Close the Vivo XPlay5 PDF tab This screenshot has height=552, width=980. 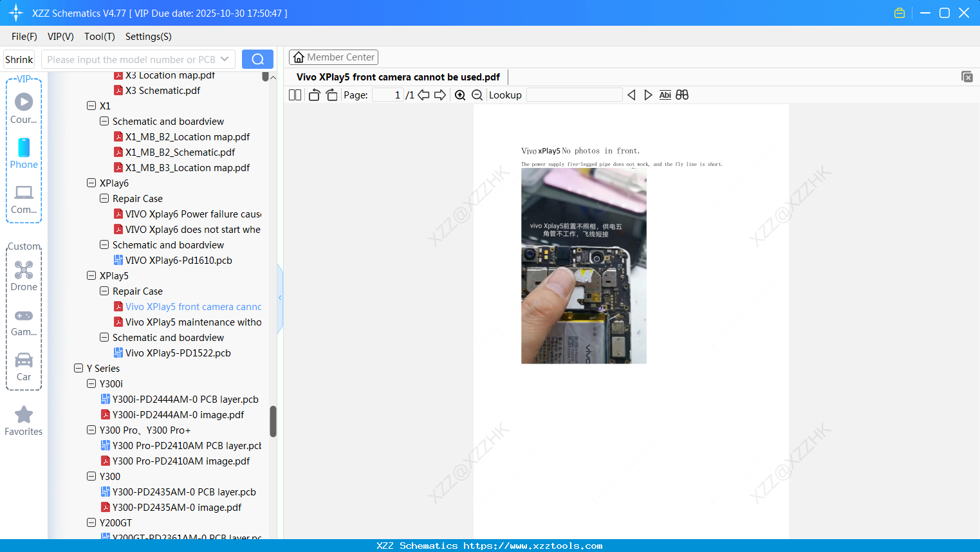[x=967, y=77]
